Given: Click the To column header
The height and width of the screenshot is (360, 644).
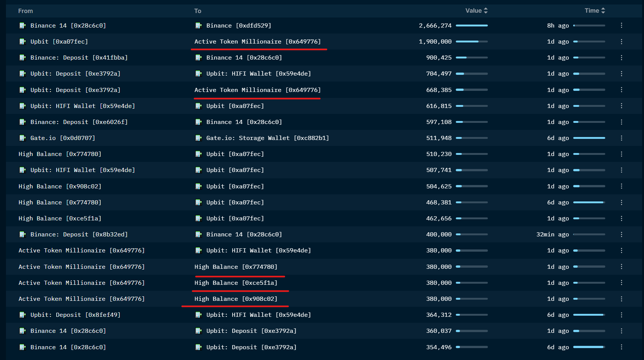Looking at the screenshot, I should 198,11.
